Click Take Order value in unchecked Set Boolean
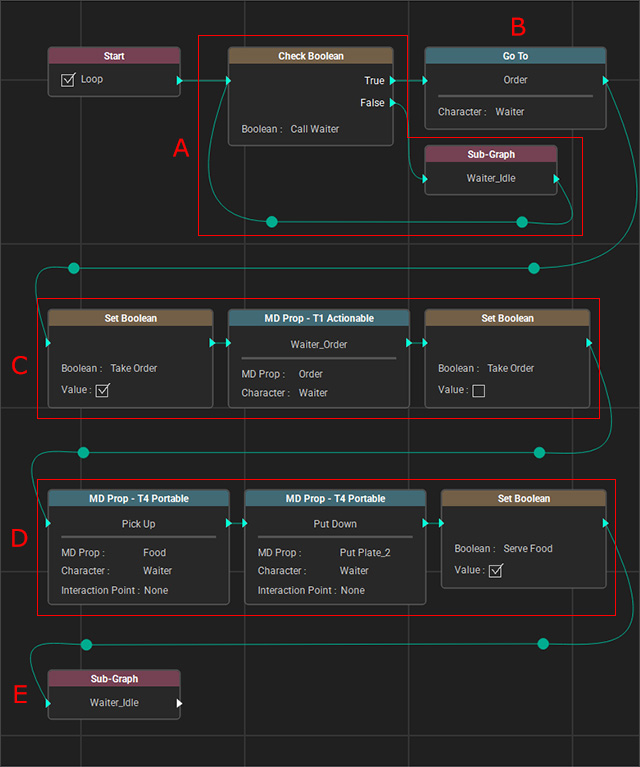This screenshot has width=640, height=767. (x=510, y=368)
